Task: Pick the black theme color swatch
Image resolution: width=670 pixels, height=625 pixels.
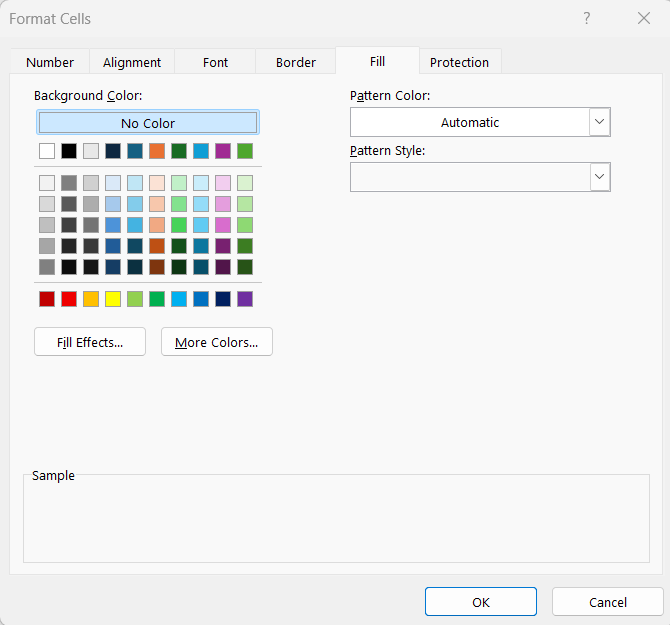Action: pyautogui.click(x=69, y=151)
